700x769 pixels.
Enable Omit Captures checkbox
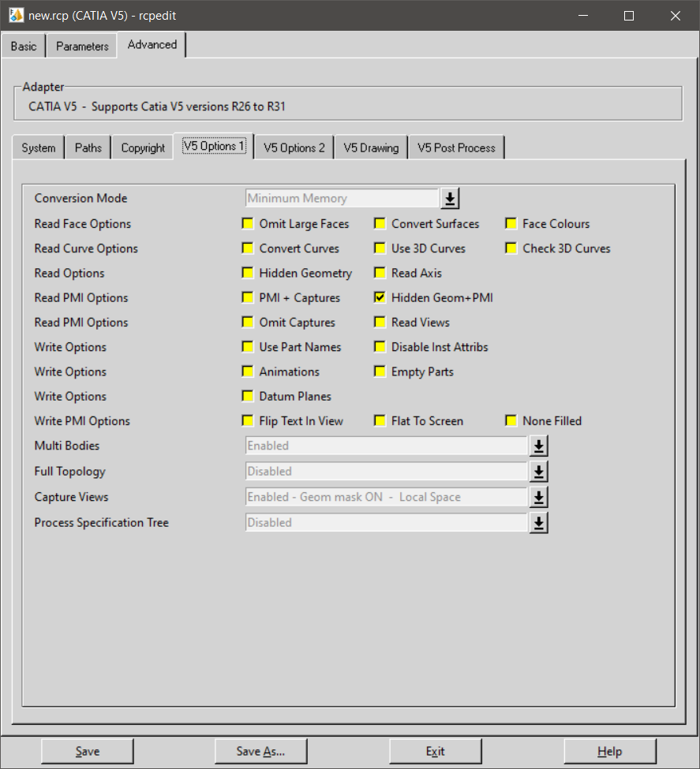point(248,323)
